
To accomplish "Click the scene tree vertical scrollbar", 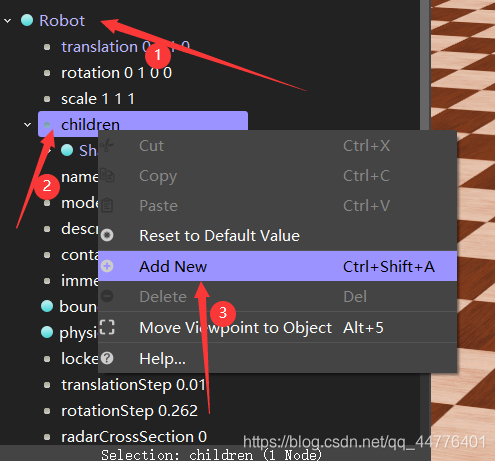I will pos(424,63).
